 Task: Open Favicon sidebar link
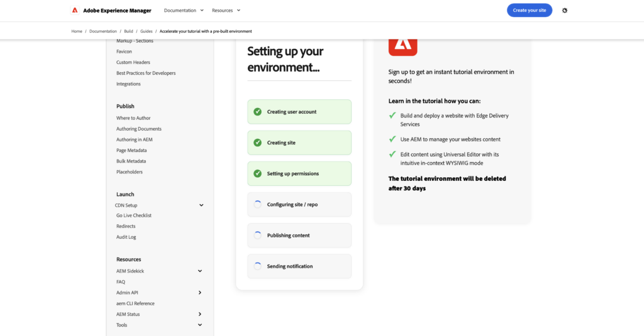pyautogui.click(x=124, y=51)
